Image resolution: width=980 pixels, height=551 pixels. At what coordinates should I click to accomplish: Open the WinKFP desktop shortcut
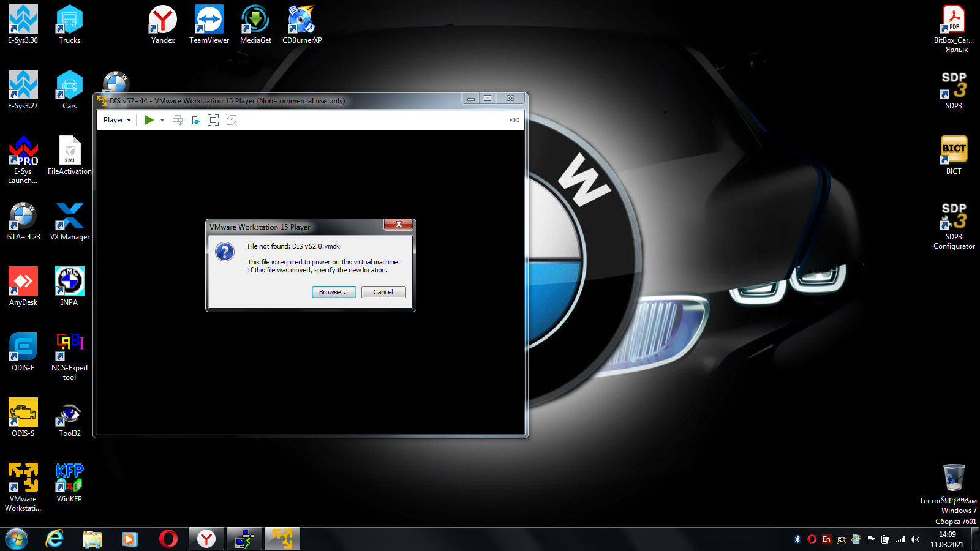69,483
